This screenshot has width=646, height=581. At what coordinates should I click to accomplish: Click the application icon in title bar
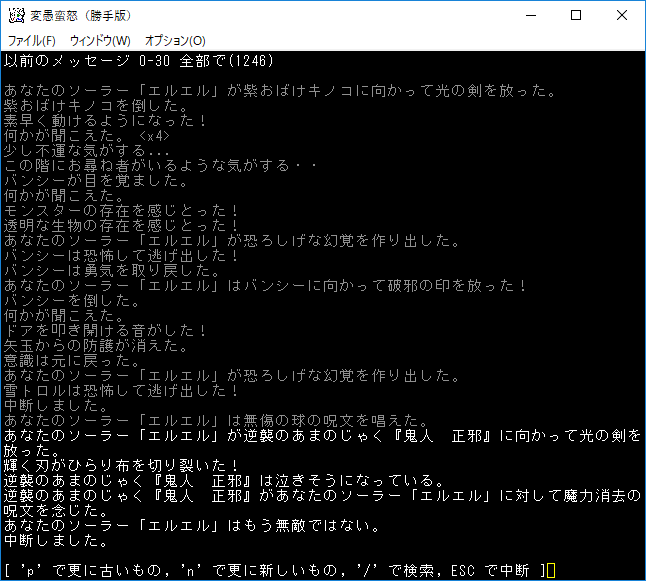tap(16, 15)
